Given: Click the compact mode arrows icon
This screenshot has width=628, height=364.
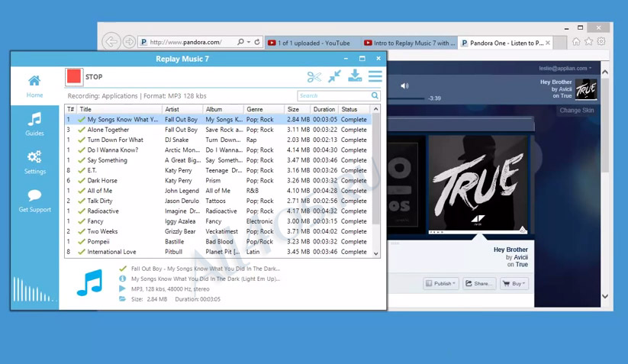Looking at the screenshot, I should 334,76.
